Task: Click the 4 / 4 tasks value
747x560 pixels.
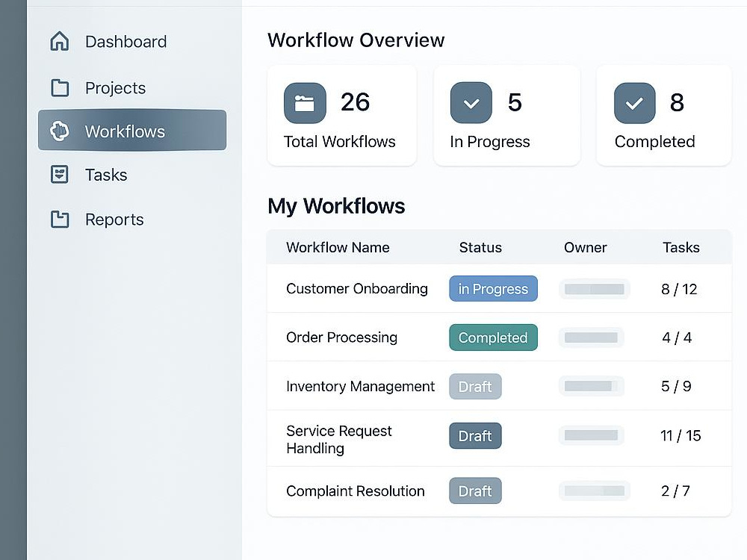Action: [x=677, y=337]
